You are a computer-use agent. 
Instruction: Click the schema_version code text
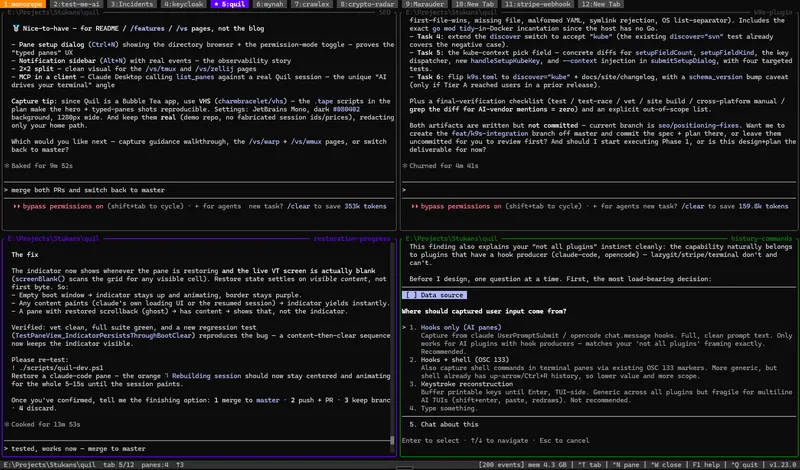click(x=715, y=77)
